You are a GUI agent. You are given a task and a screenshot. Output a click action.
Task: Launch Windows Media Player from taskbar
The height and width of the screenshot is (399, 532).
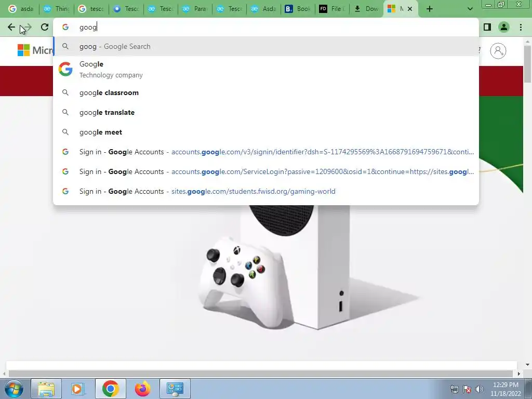77,389
